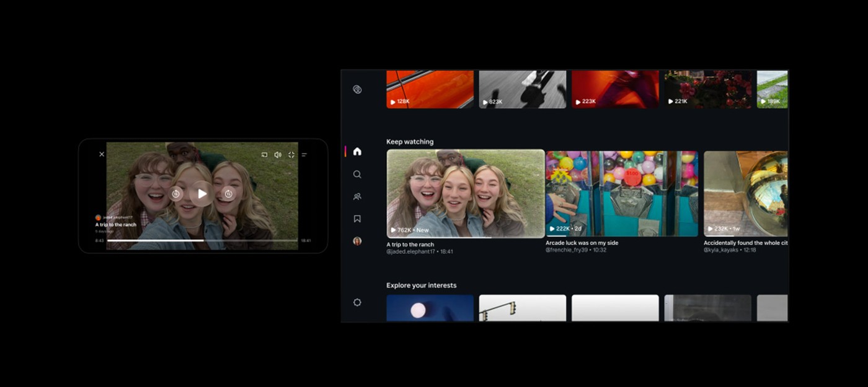This screenshot has width=868, height=387.
Task: Click the 'Keep watching' section heading
Action: coord(410,142)
